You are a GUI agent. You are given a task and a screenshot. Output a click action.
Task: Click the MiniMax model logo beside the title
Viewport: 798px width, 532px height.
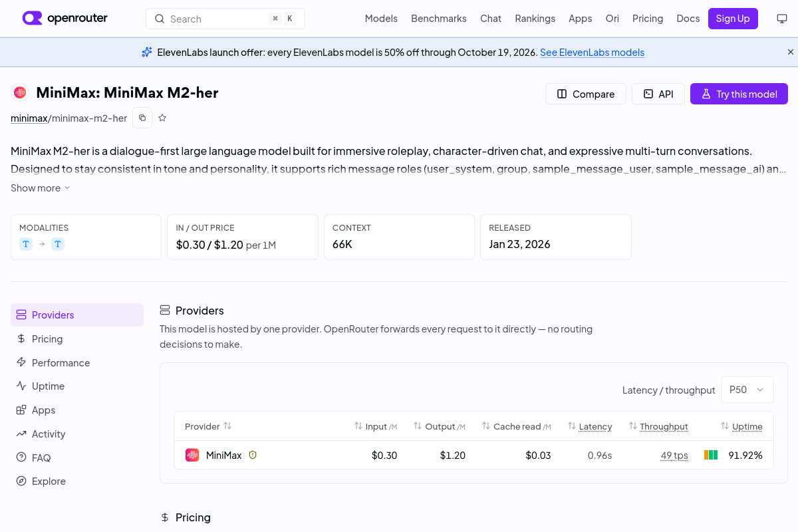(x=20, y=92)
